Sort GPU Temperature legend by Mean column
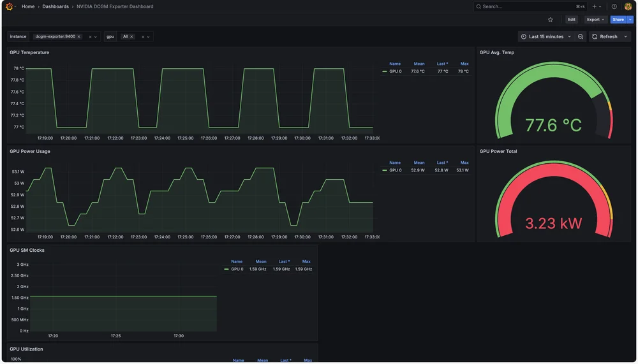Screen dimensions: 638x364 (419, 64)
